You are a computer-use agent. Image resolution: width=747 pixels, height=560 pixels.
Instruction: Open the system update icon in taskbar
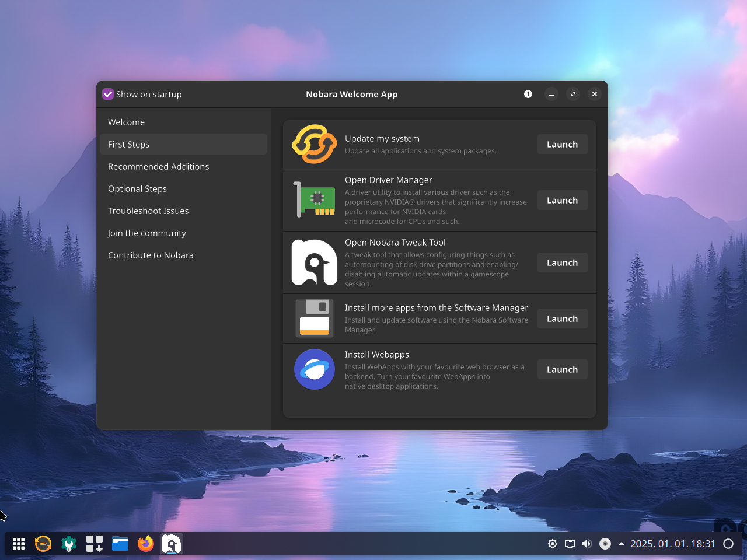[43, 544]
